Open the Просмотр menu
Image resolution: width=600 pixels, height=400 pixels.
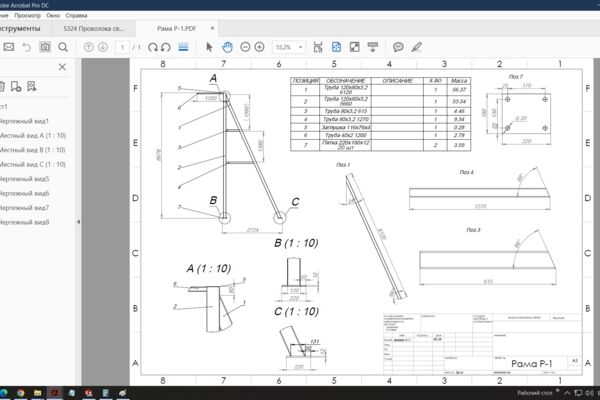point(27,16)
